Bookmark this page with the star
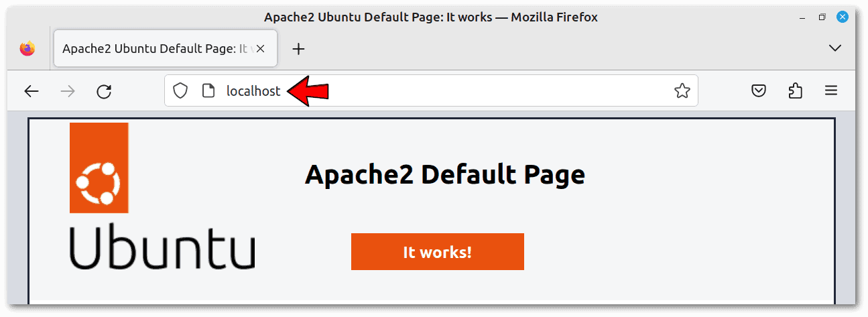 pyautogui.click(x=682, y=91)
